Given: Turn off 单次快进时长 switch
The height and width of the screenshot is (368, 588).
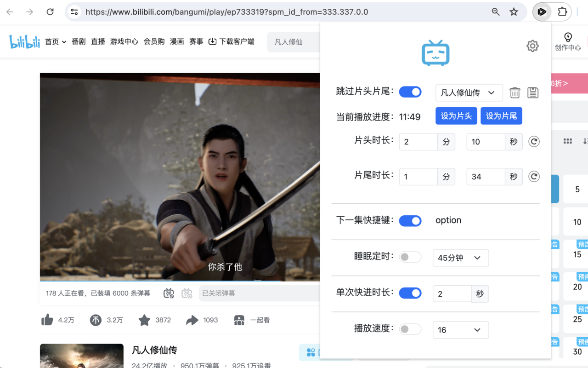Looking at the screenshot, I should [410, 293].
